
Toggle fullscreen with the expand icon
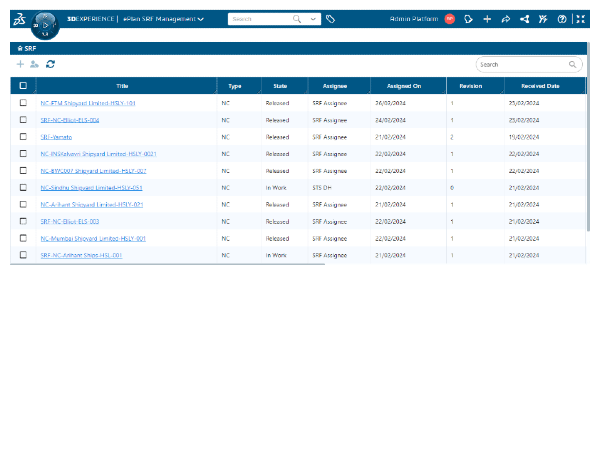click(x=580, y=19)
